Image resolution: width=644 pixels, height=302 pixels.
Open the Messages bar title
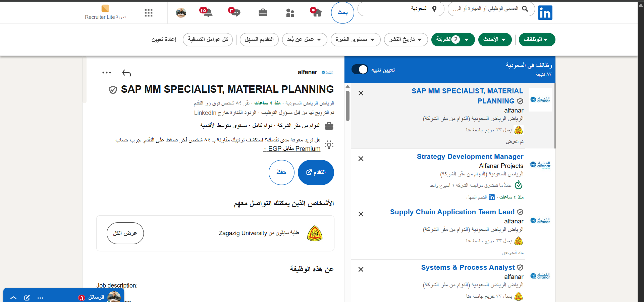[x=96, y=297]
